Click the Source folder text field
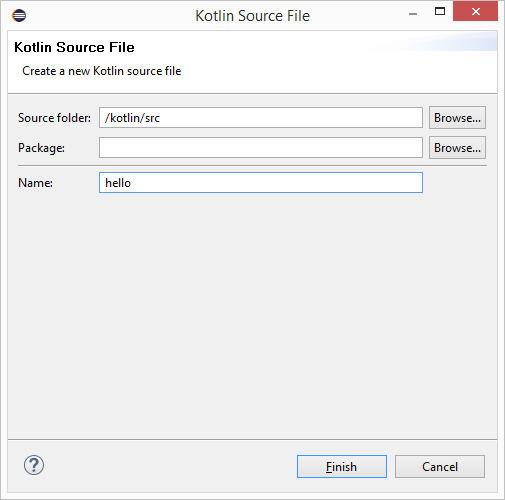 click(261, 118)
